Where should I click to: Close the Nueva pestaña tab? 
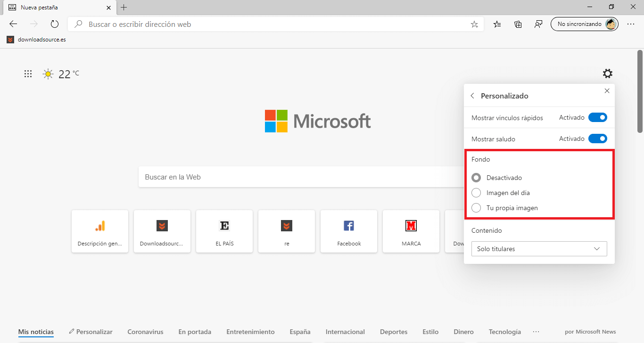(x=109, y=7)
